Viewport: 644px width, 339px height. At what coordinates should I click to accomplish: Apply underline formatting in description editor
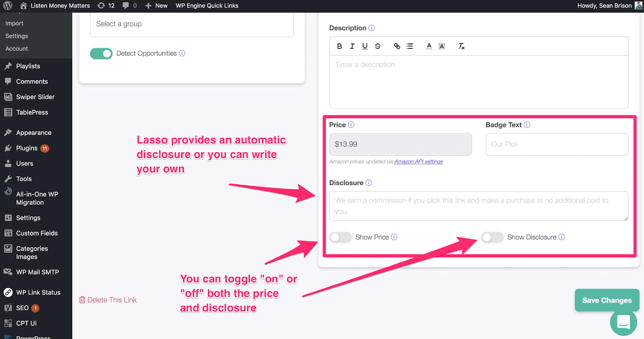tap(365, 46)
